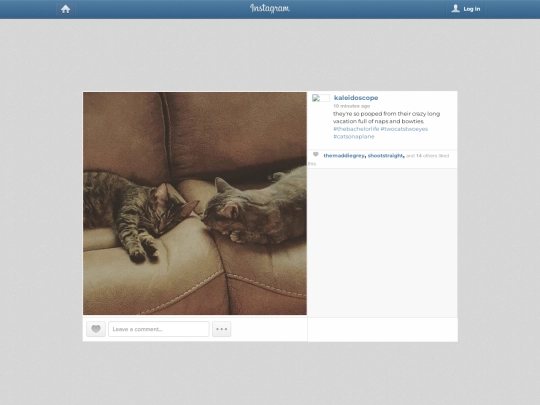Click the 'and 14 others liked' text

tap(427, 156)
